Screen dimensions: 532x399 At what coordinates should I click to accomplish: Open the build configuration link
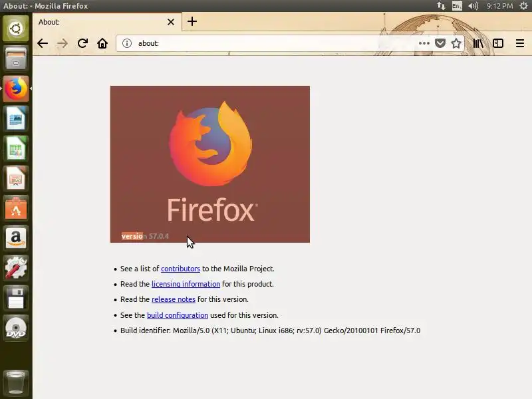coord(178,315)
